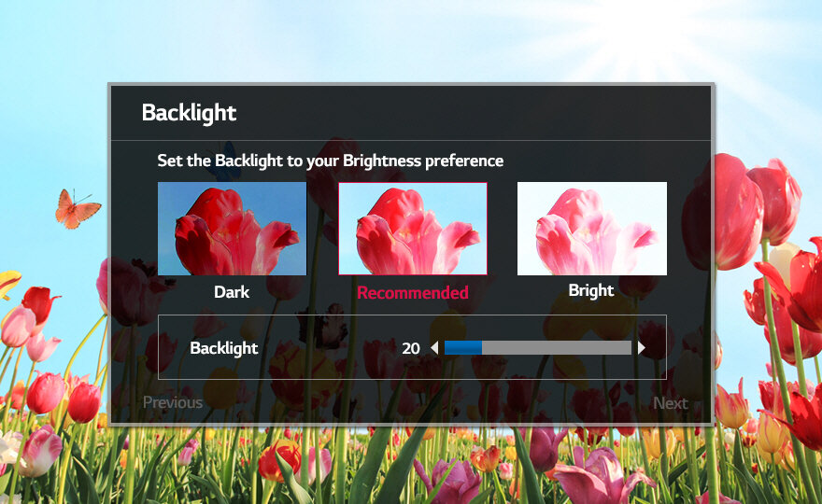Click the far right end of the backlight slider track

click(x=628, y=348)
